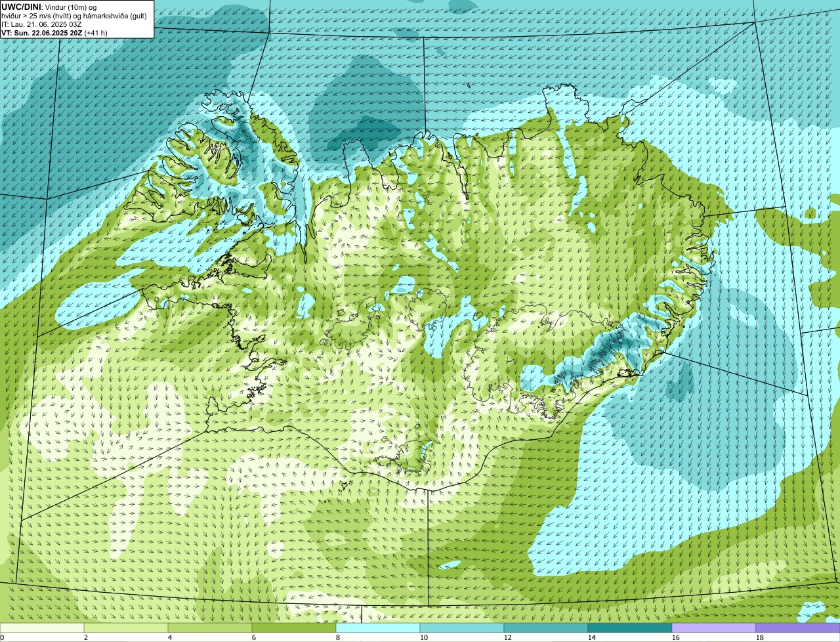Image resolution: width=840 pixels, height=642 pixels.
Task: Pick the 16–18 m/s lavender legend swatch
Action: point(714,628)
